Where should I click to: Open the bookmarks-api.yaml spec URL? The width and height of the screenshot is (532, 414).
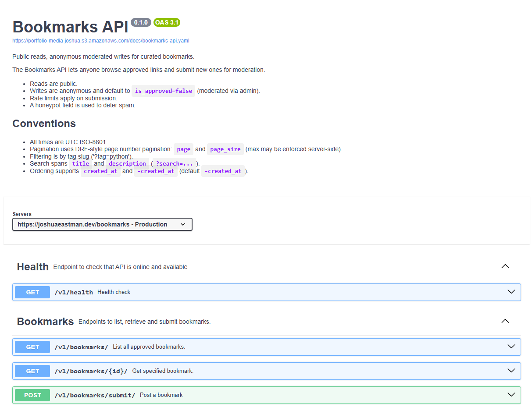100,40
